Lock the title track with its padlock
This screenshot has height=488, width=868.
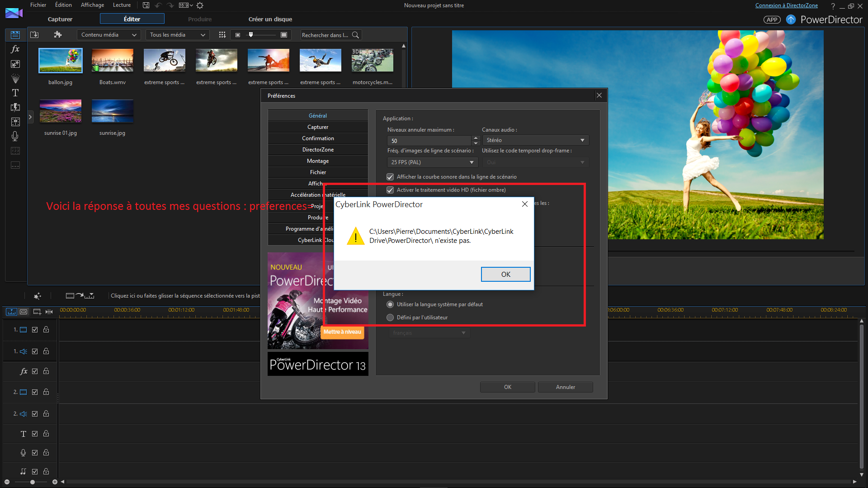click(x=46, y=434)
